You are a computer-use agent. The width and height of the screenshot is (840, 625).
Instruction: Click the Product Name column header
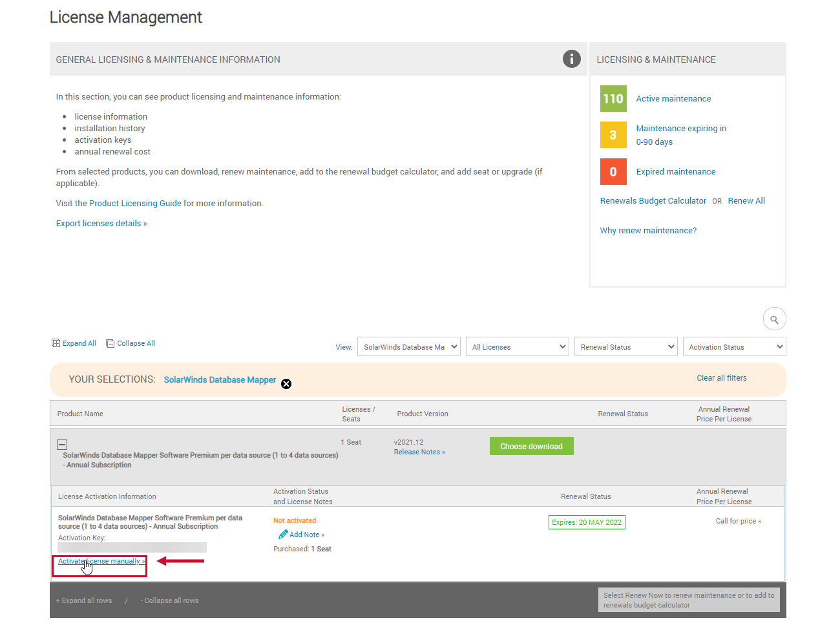tap(80, 414)
